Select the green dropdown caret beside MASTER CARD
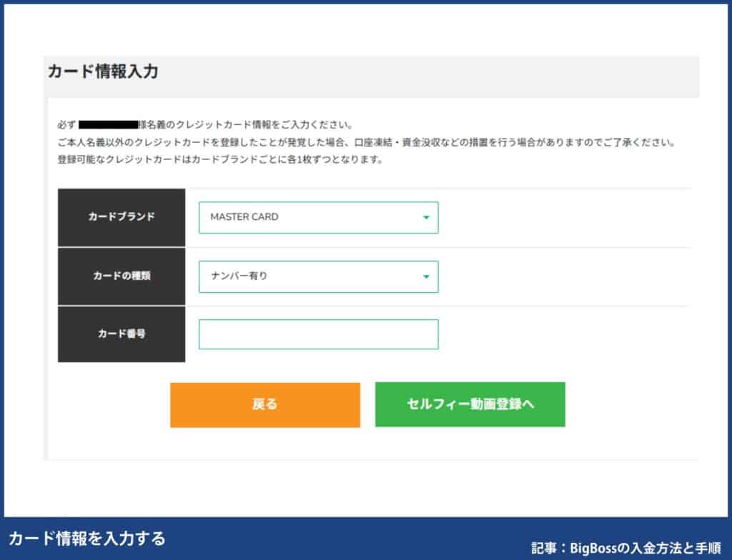This screenshot has height=560, width=732. (x=427, y=217)
